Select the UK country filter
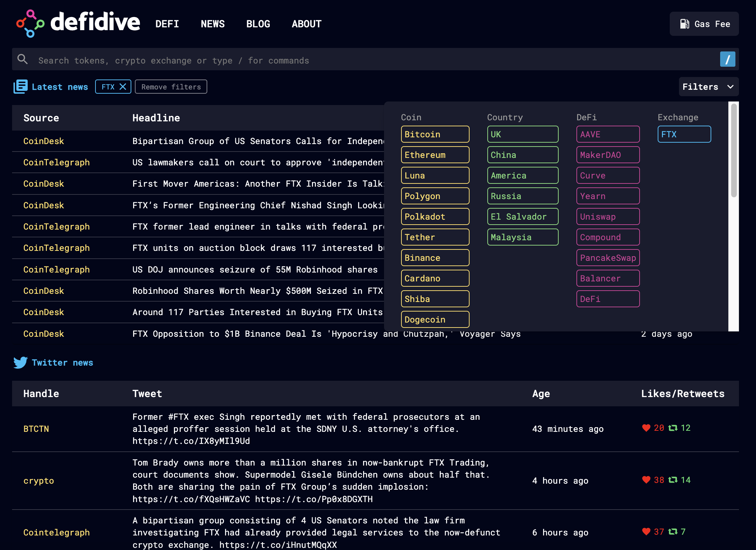 coord(523,134)
